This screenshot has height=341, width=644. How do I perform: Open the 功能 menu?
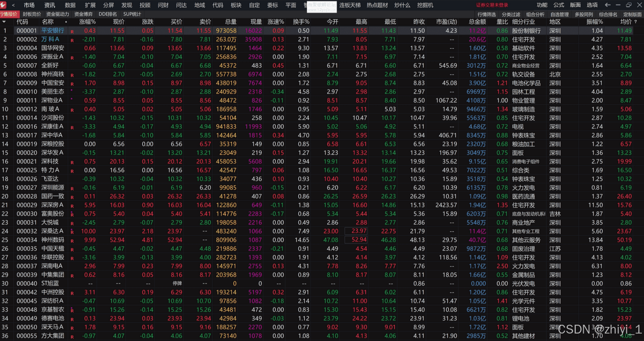click(542, 5)
